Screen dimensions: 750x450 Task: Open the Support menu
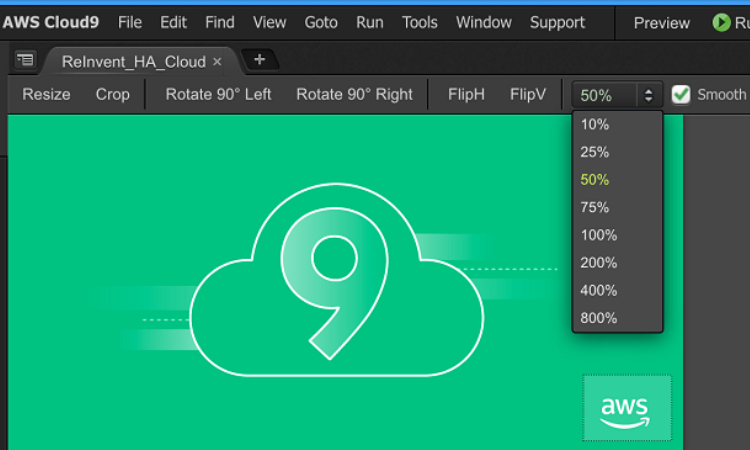(x=557, y=22)
